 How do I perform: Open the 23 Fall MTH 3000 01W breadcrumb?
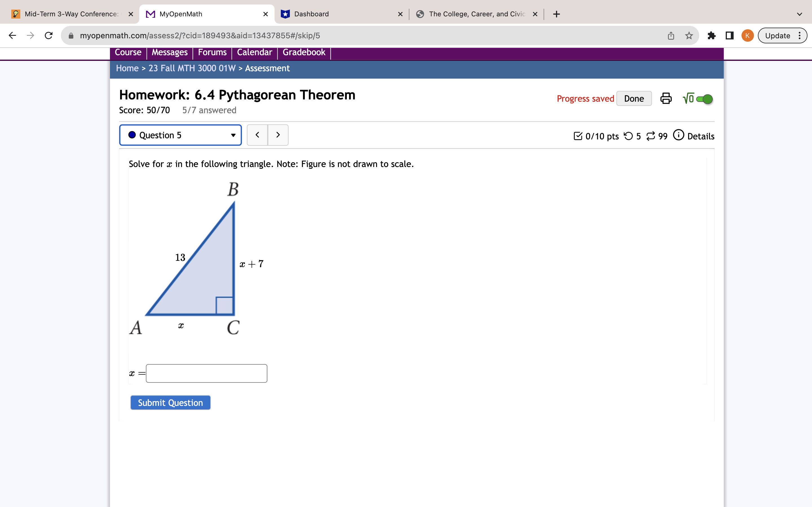click(192, 68)
